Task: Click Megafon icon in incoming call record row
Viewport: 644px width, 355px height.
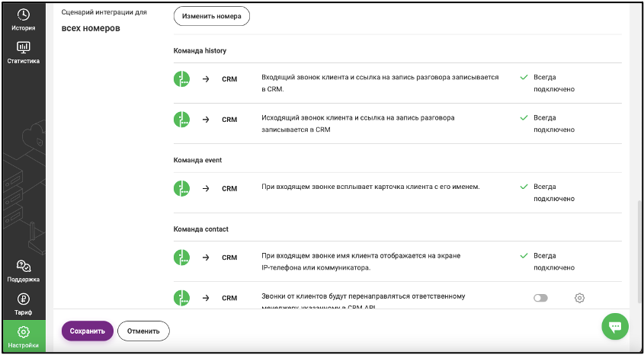Action: point(181,78)
